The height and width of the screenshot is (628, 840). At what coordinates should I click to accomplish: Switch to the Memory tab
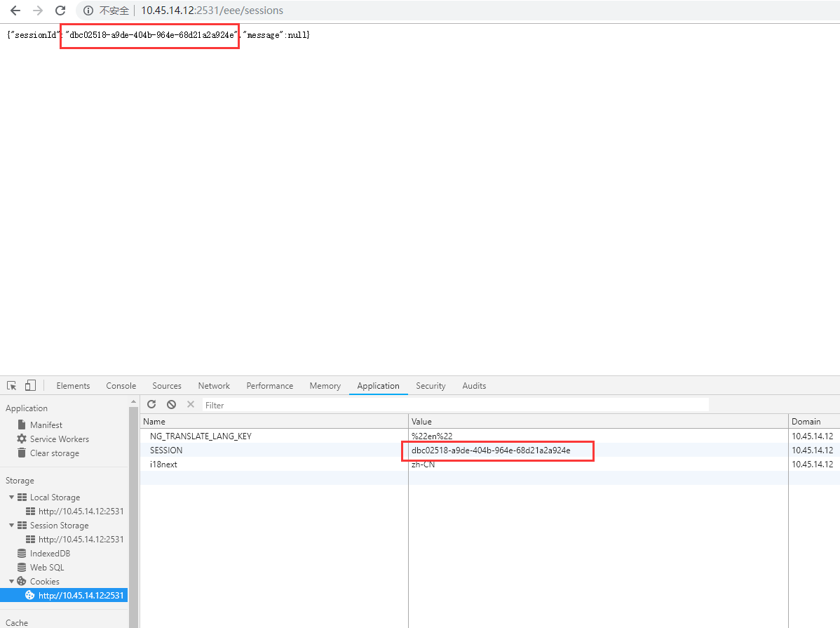coord(325,386)
